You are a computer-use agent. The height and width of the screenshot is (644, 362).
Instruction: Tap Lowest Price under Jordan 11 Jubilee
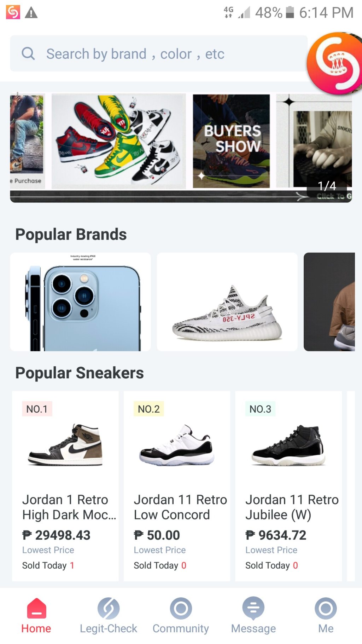pyautogui.click(x=271, y=550)
